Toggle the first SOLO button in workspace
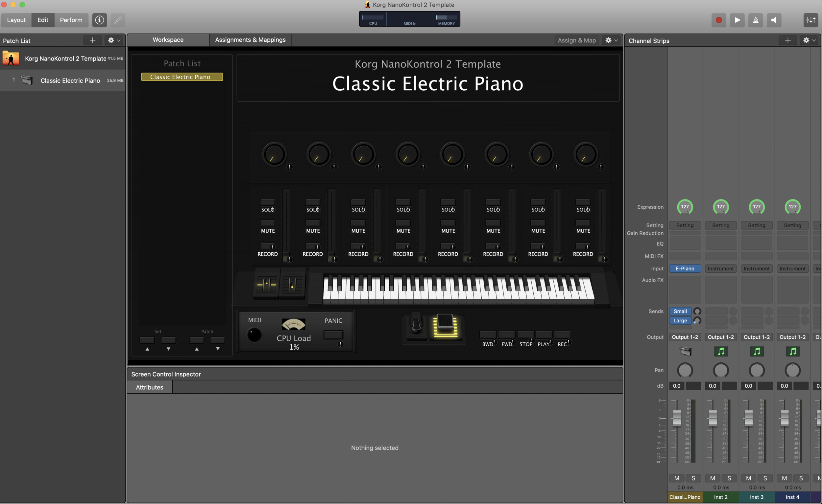The height and width of the screenshot is (504, 822). (x=268, y=202)
